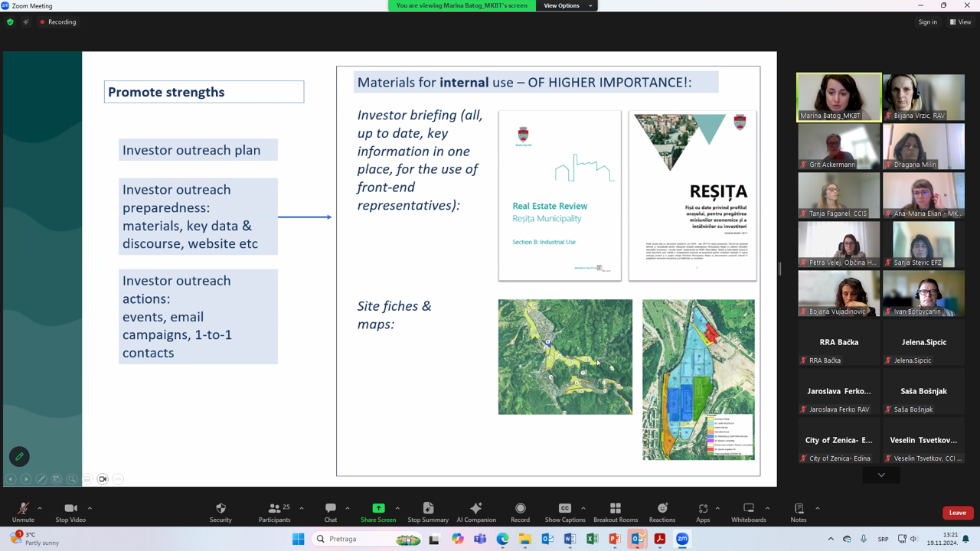The width and height of the screenshot is (980, 551).
Task: Open the Chat panel
Action: (331, 512)
